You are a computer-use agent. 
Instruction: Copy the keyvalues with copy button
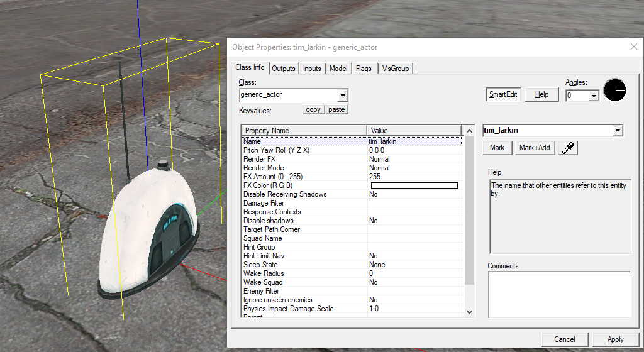pos(313,109)
